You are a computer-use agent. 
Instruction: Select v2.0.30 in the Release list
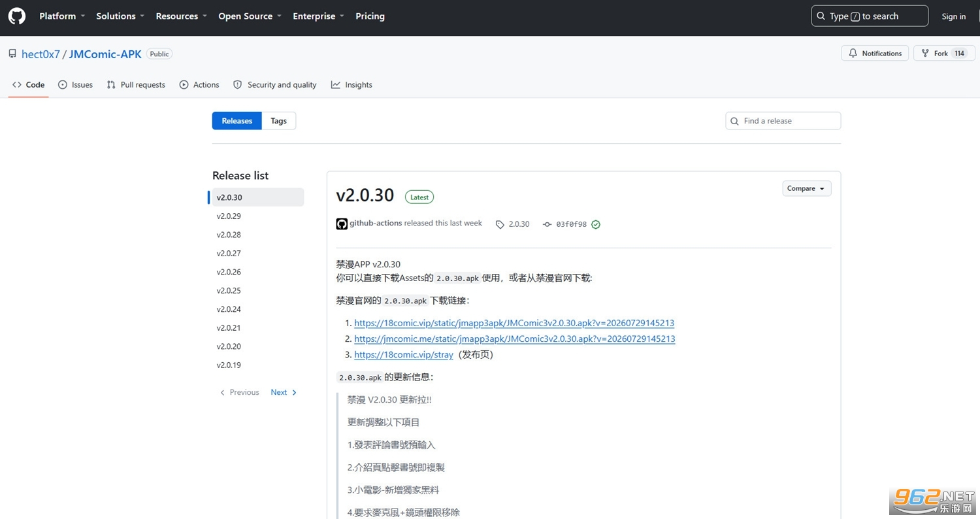click(x=258, y=197)
